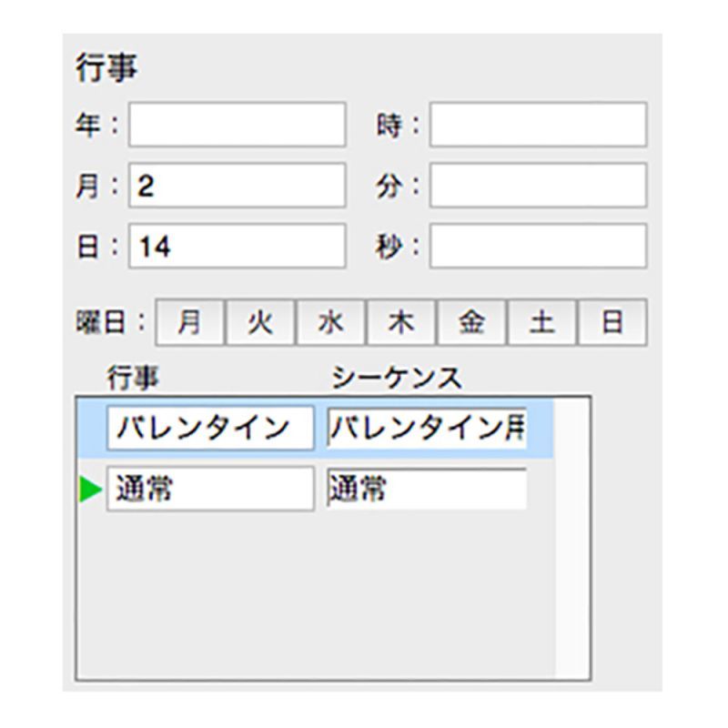The image size is (728, 728).
Task: Click the green play arrow beside 通常
Action: pos(90,490)
